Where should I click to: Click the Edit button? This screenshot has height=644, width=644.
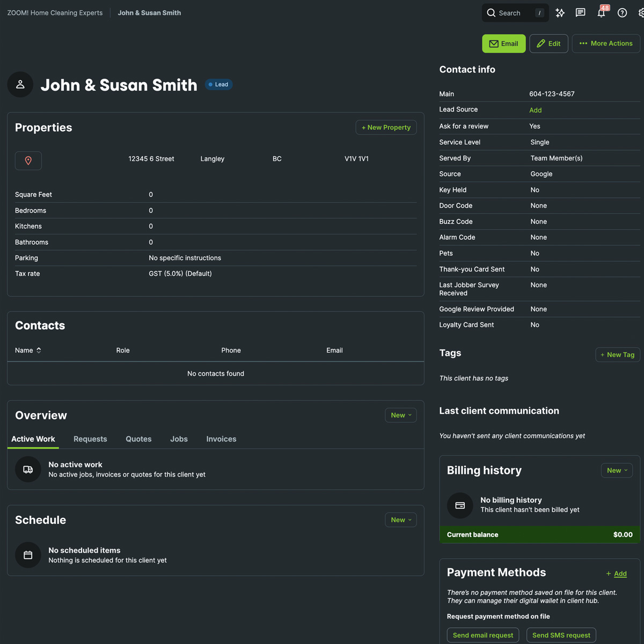pos(548,43)
